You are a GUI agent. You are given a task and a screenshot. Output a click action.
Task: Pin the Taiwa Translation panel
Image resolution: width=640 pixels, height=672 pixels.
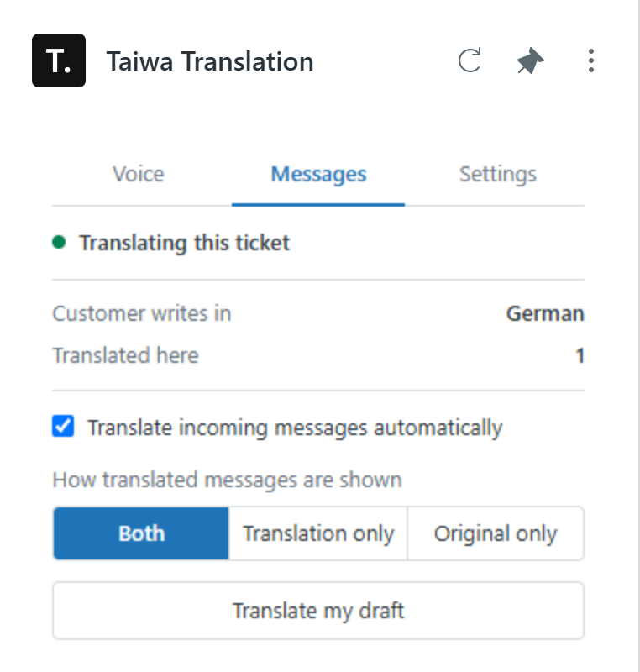tap(530, 60)
